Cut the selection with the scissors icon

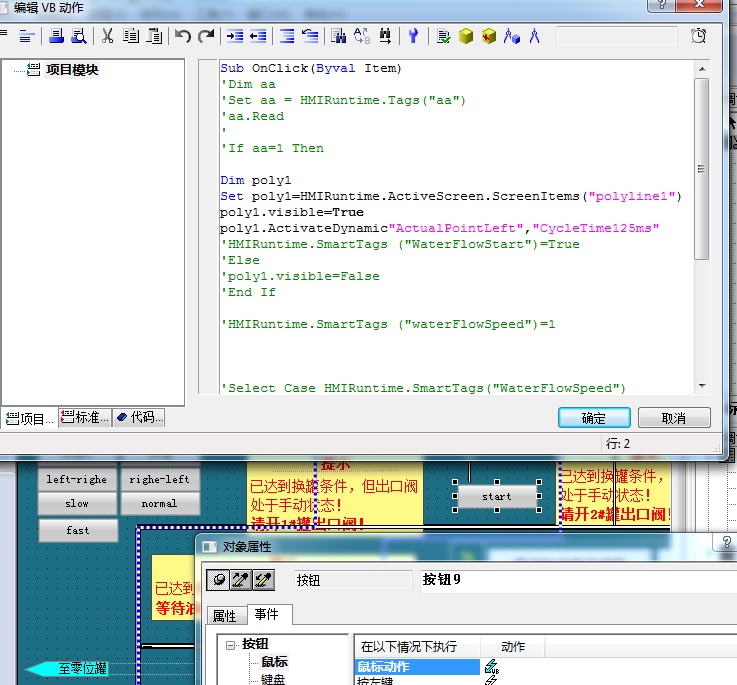[x=108, y=36]
